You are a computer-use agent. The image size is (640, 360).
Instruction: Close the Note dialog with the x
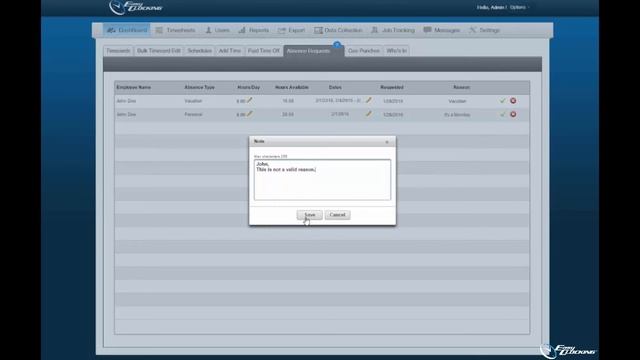(387, 142)
